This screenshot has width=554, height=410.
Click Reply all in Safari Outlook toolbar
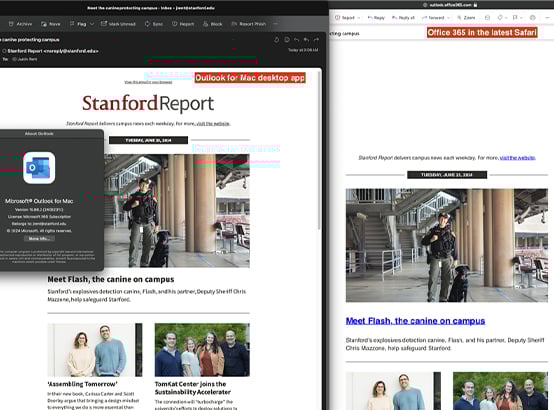(x=403, y=18)
